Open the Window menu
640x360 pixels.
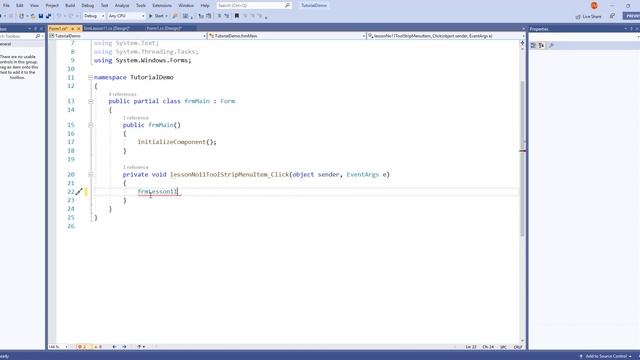click(x=186, y=5)
